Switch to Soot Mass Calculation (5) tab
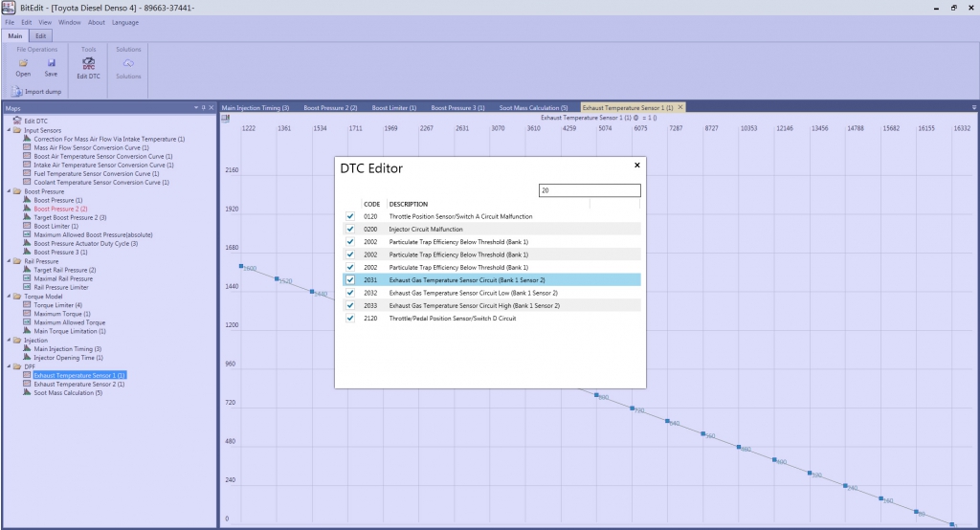Image resolution: width=980 pixels, height=530 pixels. (533, 107)
